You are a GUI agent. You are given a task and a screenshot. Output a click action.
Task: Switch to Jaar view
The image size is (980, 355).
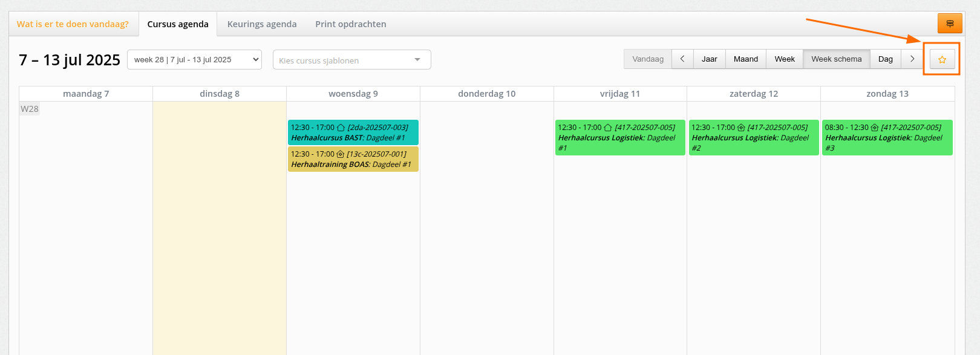710,59
